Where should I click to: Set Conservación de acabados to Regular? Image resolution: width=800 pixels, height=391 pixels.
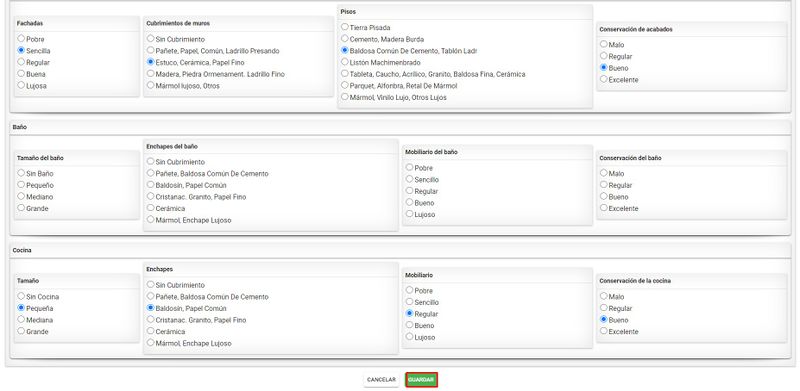click(604, 56)
